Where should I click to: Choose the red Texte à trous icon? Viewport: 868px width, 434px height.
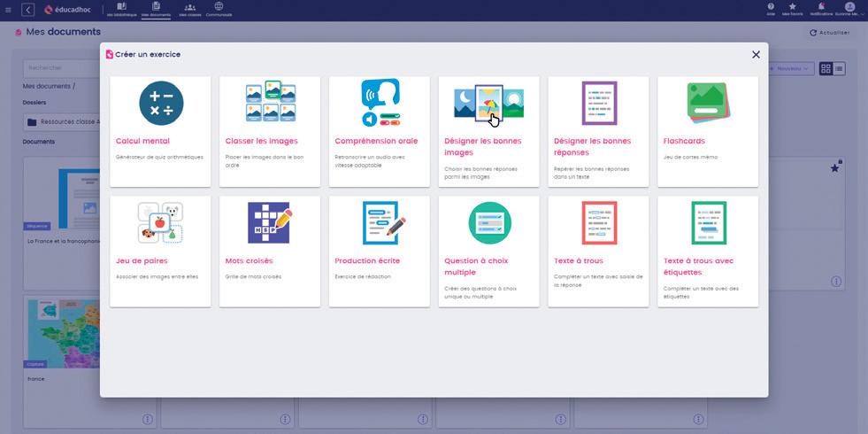[599, 223]
